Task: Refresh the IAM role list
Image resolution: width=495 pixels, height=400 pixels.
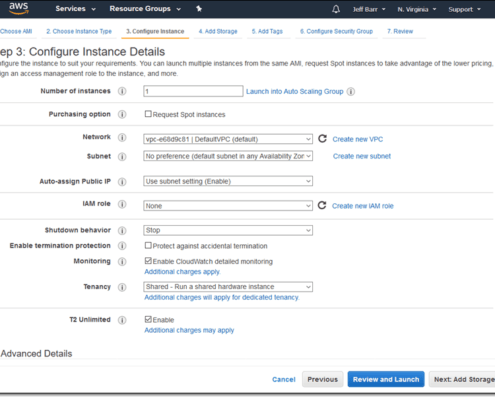Action: tap(322, 205)
